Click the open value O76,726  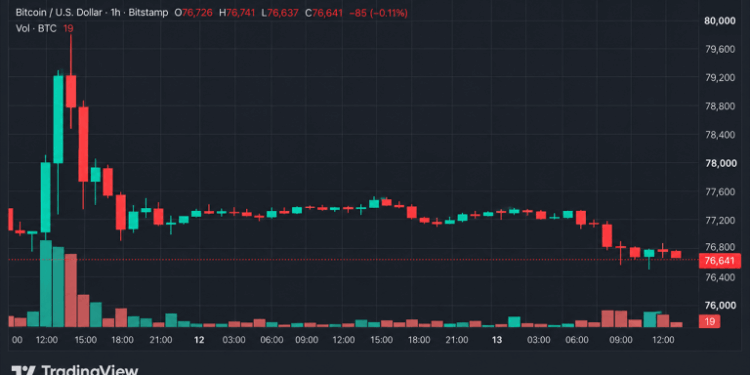(194, 13)
